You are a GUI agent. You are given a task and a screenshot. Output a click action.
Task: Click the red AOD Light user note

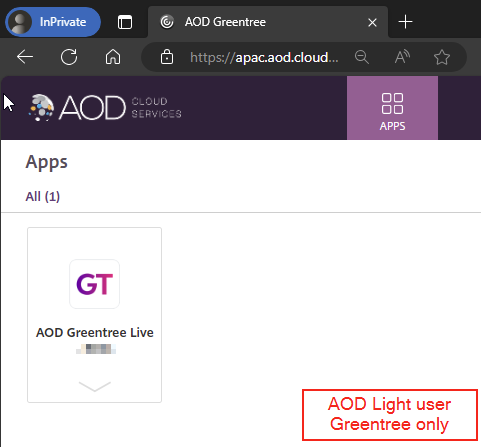390,415
